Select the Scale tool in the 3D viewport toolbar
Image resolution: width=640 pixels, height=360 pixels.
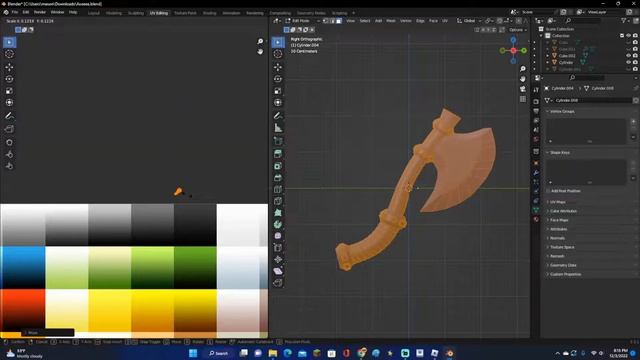(278, 91)
